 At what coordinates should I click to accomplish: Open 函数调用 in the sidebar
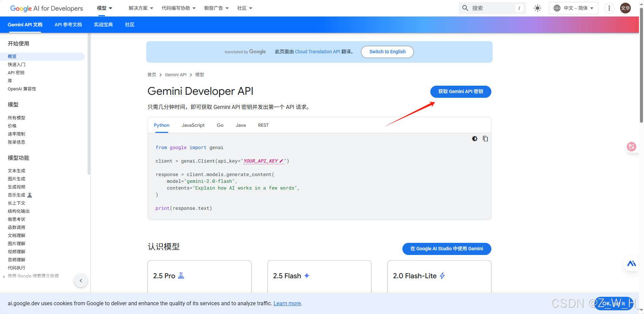pyautogui.click(x=17, y=227)
